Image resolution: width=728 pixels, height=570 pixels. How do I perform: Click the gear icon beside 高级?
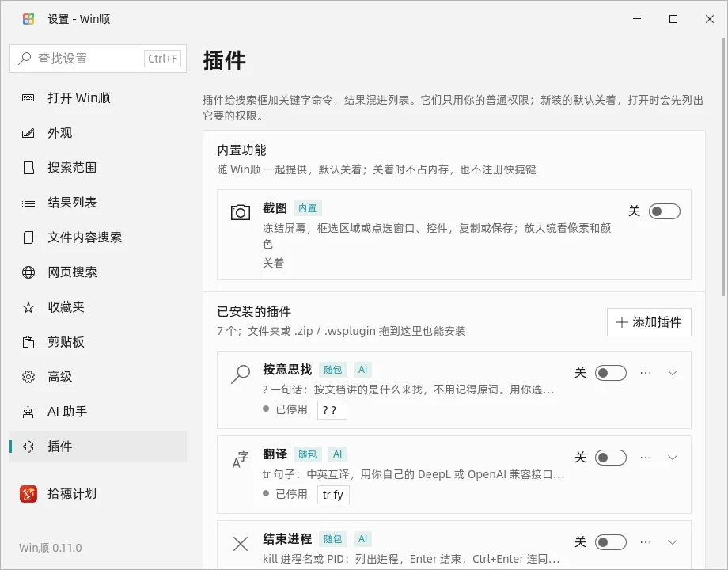[x=28, y=377]
